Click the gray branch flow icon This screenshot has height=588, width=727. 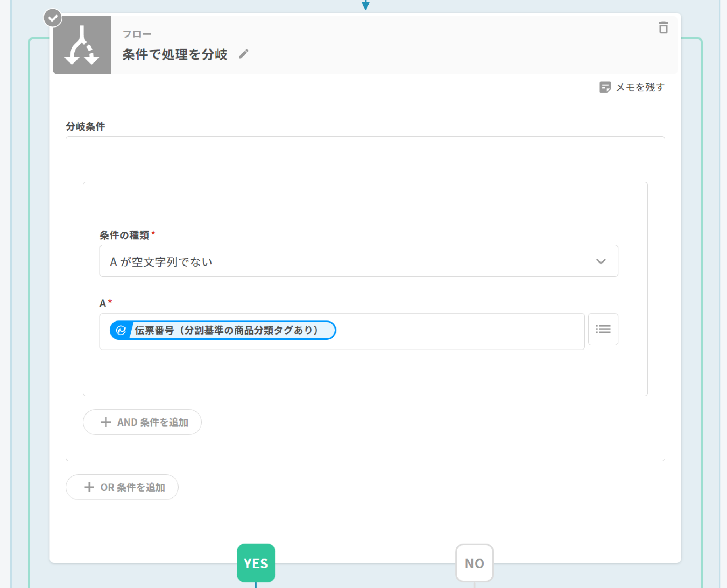82,45
